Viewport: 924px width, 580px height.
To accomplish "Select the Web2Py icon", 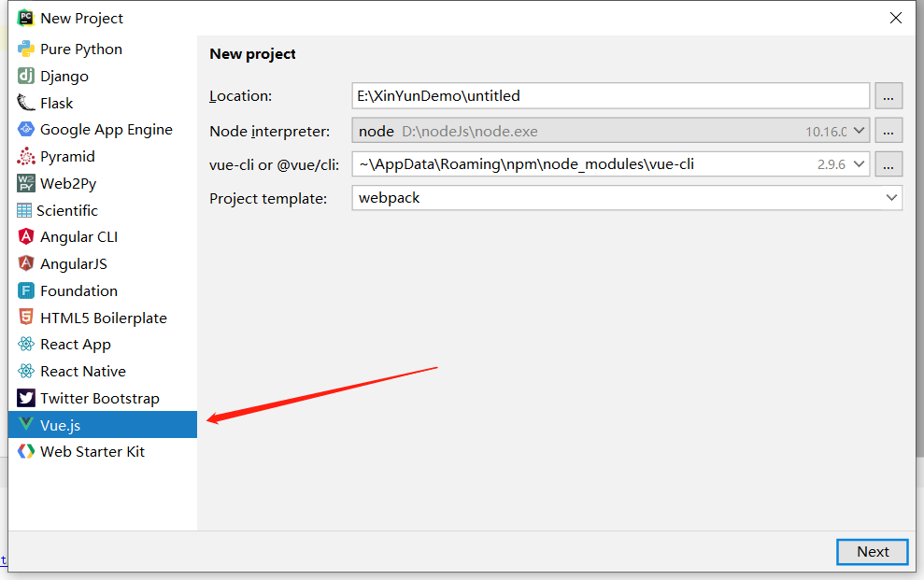I will coord(26,184).
